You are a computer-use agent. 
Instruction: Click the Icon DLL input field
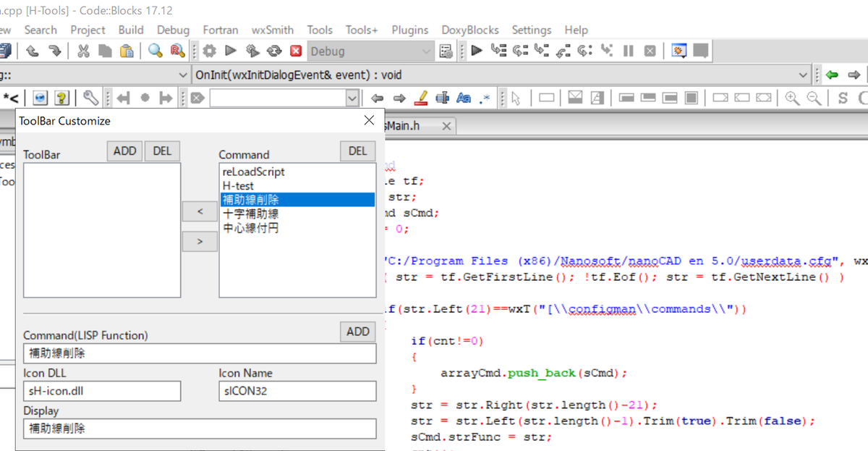102,391
